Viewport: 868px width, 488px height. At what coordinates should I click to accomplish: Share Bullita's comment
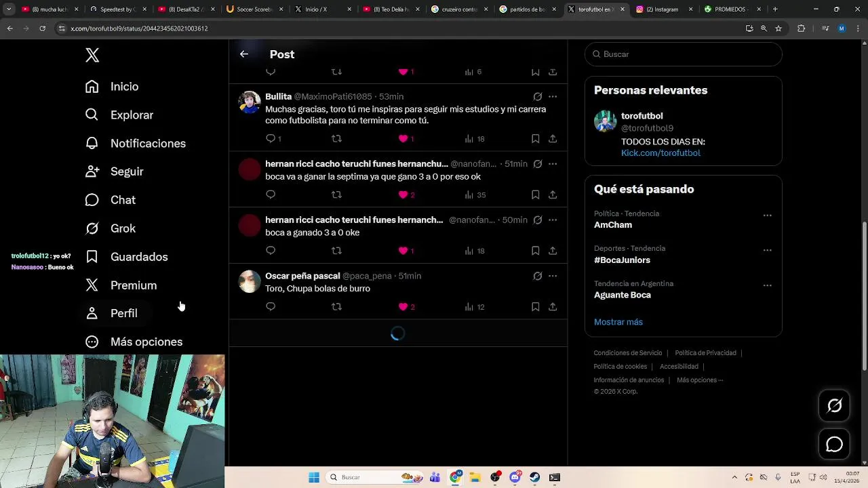tap(553, 138)
